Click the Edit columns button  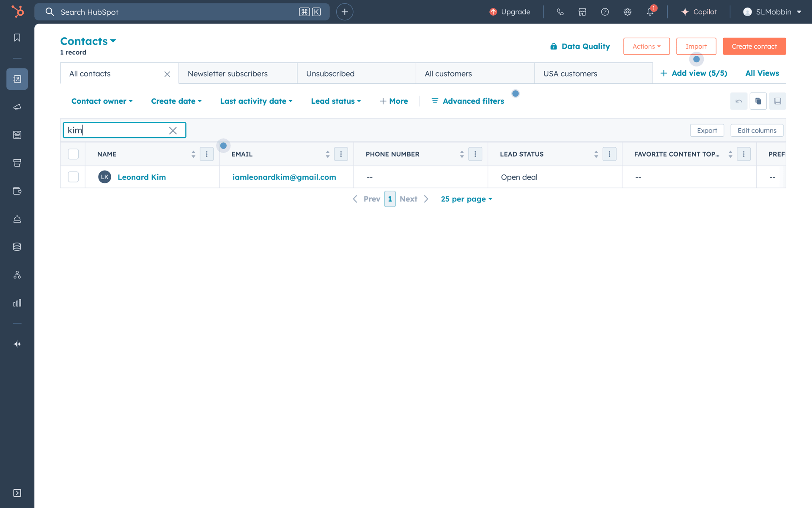(x=757, y=130)
